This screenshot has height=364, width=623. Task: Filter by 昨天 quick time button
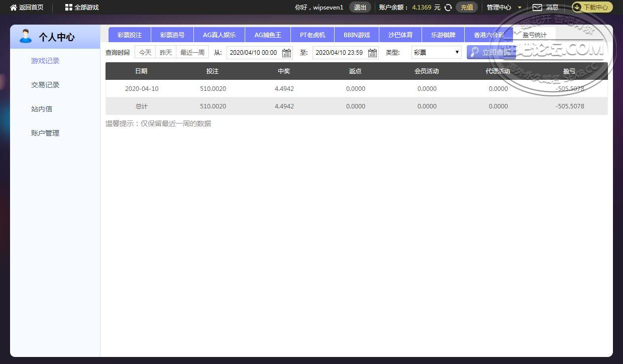coord(166,52)
